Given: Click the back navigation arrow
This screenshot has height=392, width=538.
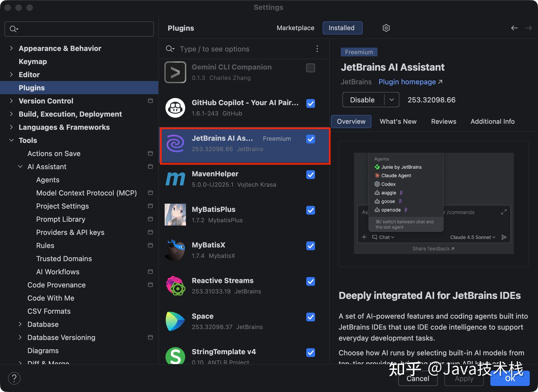Looking at the screenshot, I should (x=514, y=28).
